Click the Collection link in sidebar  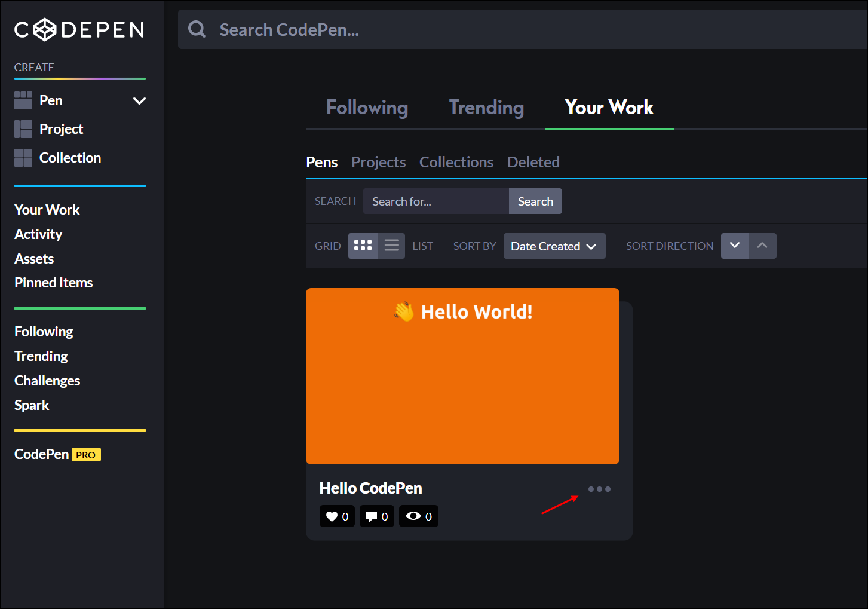(x=70, y=158)
